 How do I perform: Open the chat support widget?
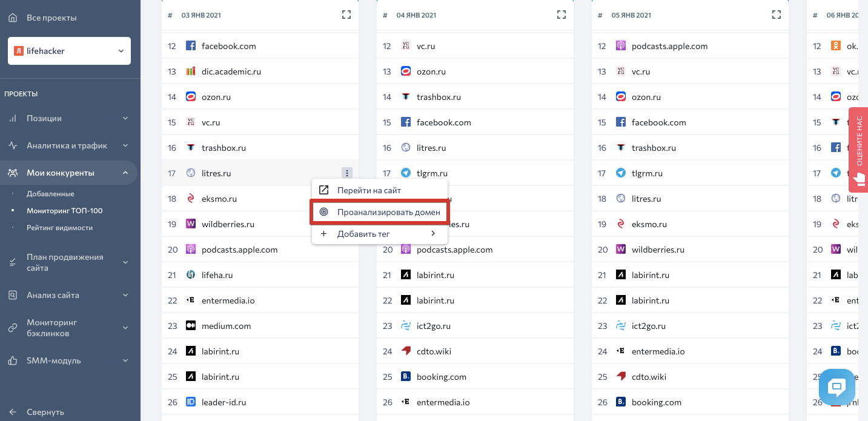coord(837,388)
